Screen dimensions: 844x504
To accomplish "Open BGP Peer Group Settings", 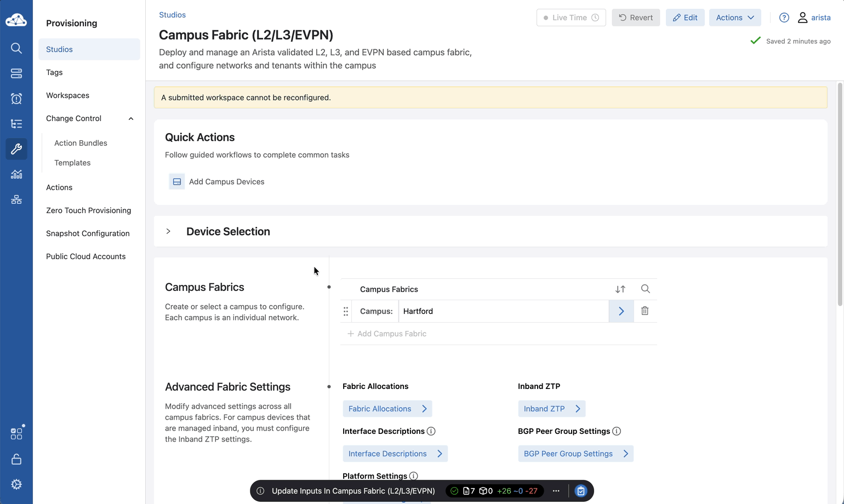I will 575,454.
